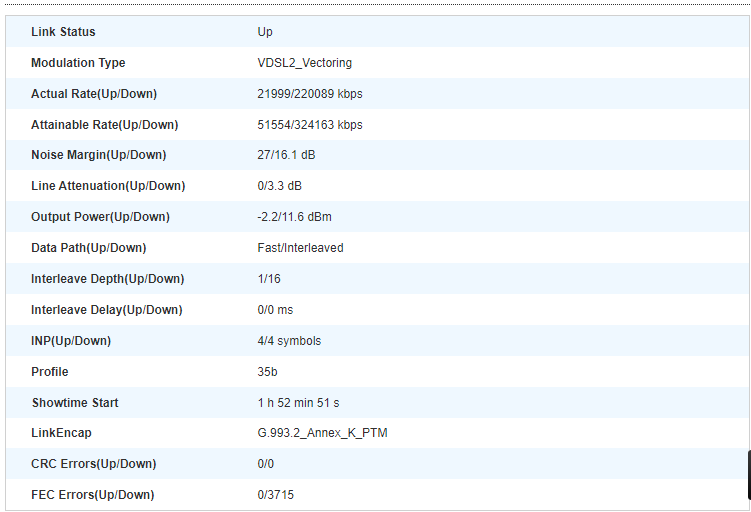Viewport: 751px width, 512px height.
Task: Click the Noise Margin(Up/Down) label
Action: (x=99, y=155)
